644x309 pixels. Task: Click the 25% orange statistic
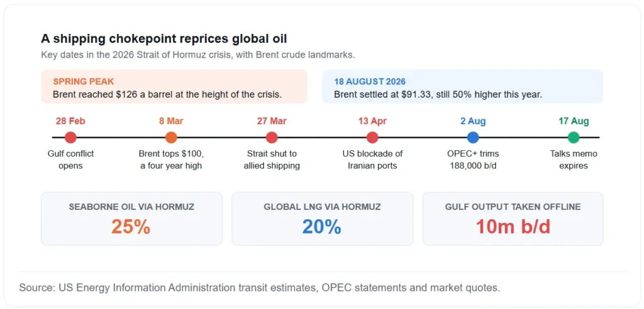tap(131, 227)
